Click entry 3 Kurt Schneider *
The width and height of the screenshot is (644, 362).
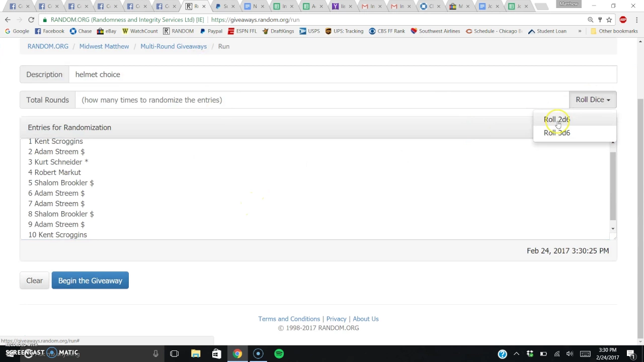58,162
